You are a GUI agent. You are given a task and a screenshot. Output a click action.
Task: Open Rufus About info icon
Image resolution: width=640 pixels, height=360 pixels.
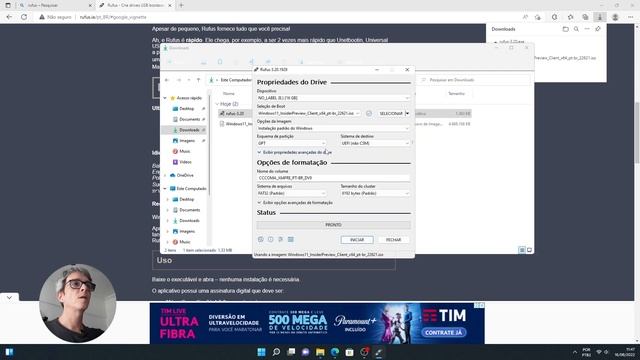click(x=271, y=240)
